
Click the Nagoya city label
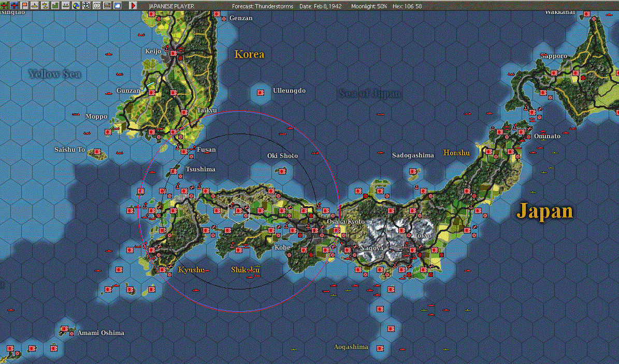[372, 248]
